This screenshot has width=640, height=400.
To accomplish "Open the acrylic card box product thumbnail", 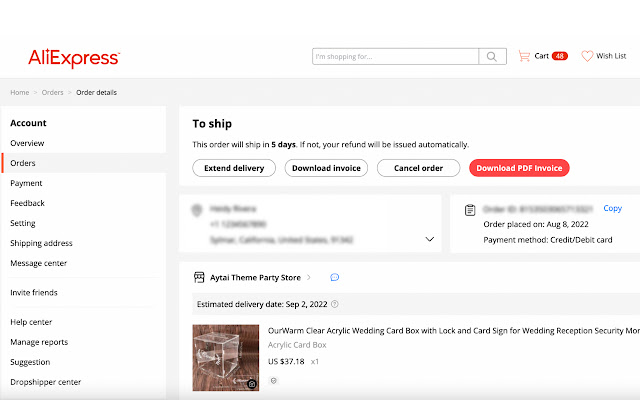I will click(x=226, y=358).
